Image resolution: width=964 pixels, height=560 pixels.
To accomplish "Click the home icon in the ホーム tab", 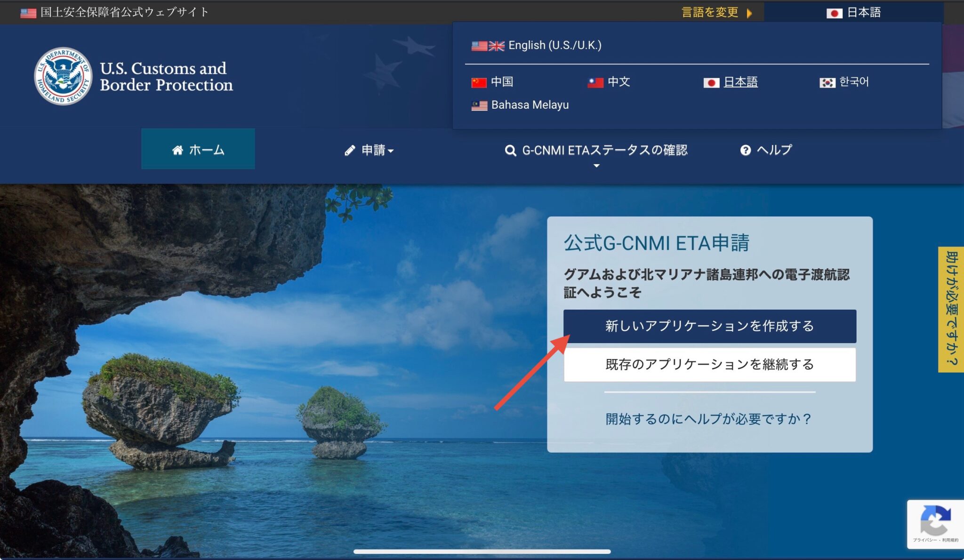I will coord(178,149).
